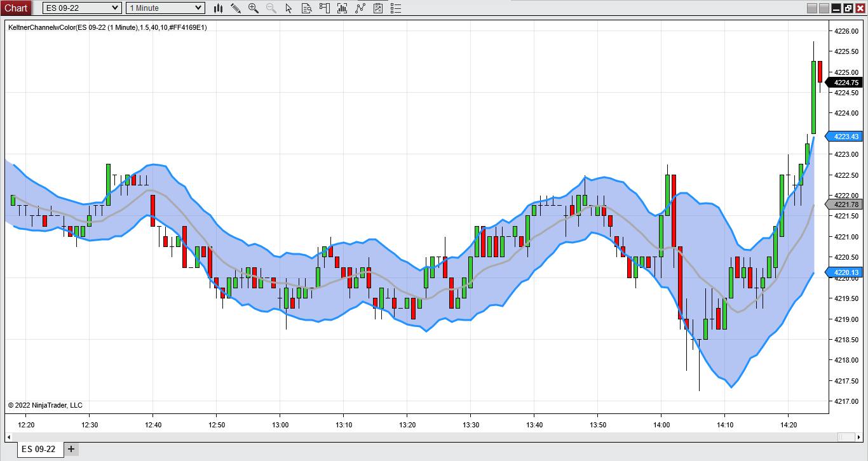This screenshot has width=868, height=461.
Task: Open the 1 Minute interval dropdown
Action: 165,8
